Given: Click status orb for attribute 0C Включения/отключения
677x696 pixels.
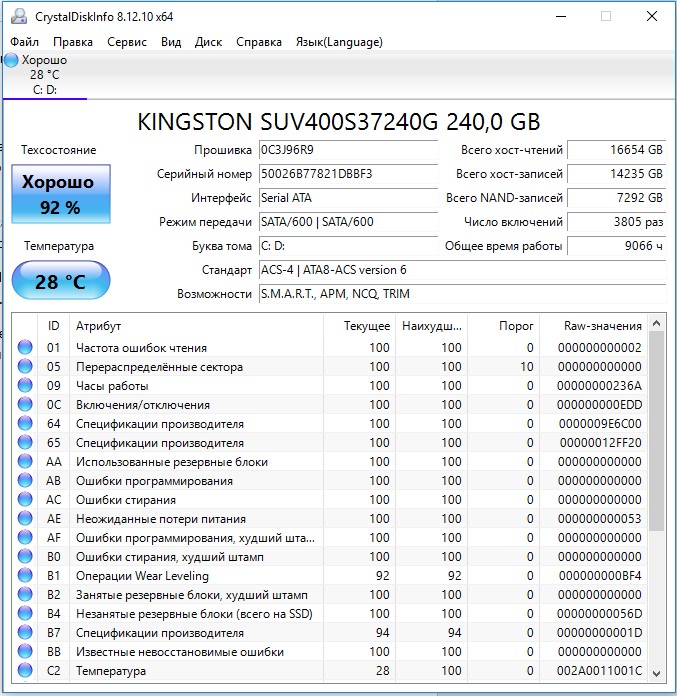Looking at the screenshot, I should pyautogui.click(x=25, y=404).
